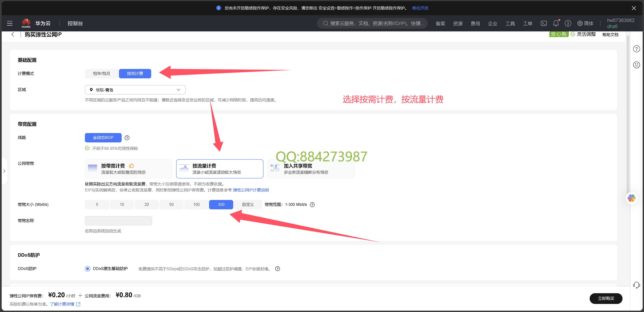The image size is (644, 312).
Task: Click the location pin in region selector
Action: click(91, 90)
